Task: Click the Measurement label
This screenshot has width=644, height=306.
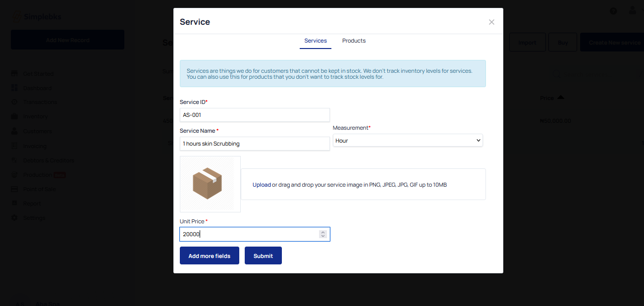Action: point(352,128)
